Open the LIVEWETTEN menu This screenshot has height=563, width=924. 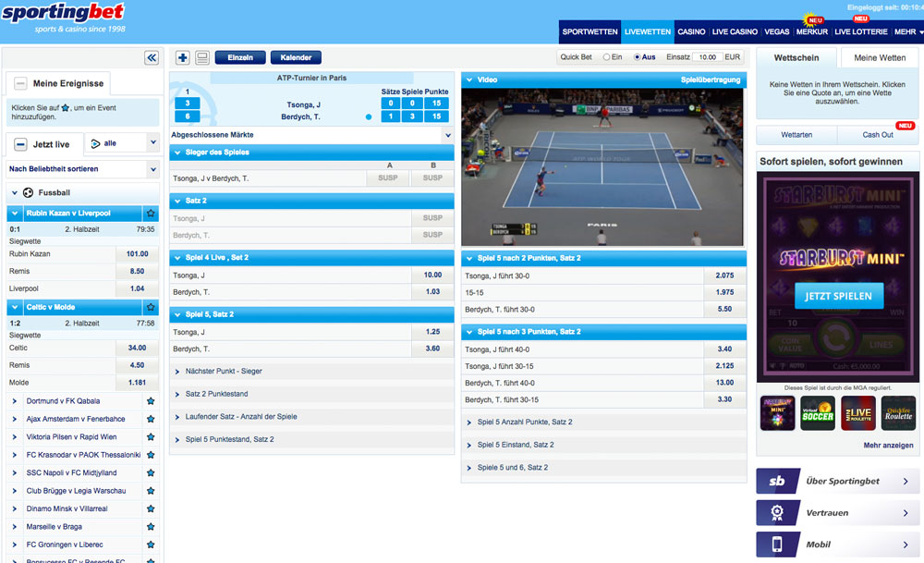pyautogui.click(x=648, y=31)
